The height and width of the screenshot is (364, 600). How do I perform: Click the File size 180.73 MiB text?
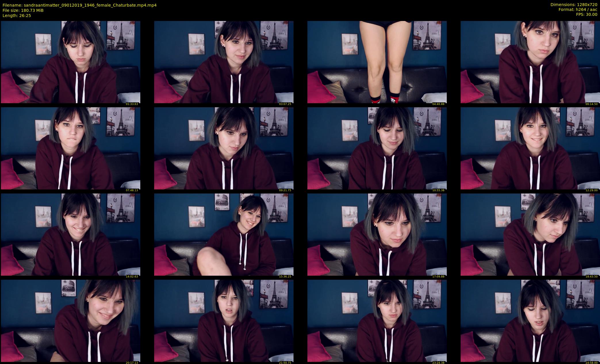click(x=23, y=10)
